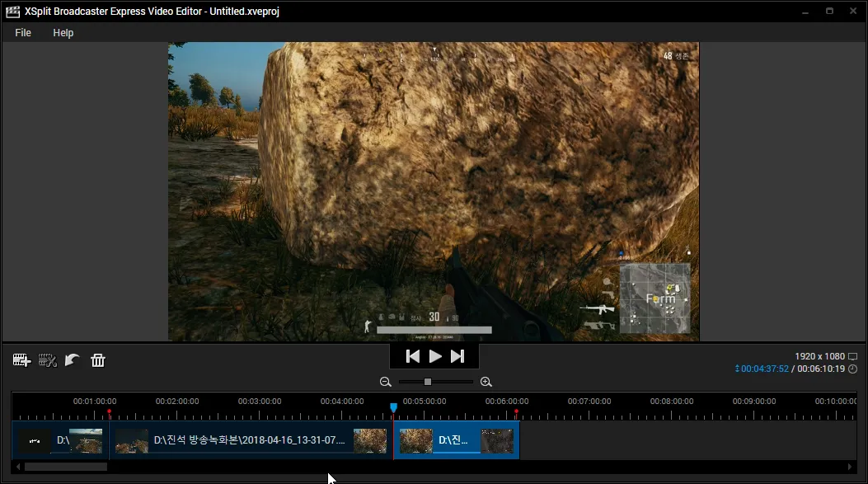Screen dimensions: 868x484
Task: Click the red marker near 00:01:00:00
Action: (x=109, y=411)
